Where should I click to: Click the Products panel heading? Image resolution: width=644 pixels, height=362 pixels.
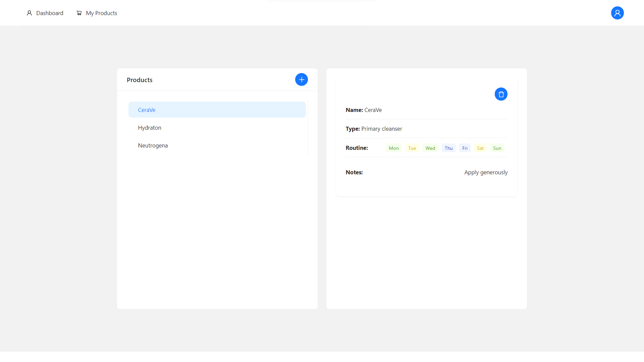(x=140, y=80)
